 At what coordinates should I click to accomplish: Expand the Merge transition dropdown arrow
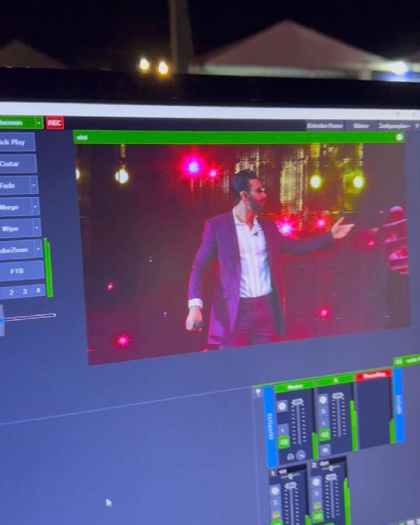(x=35, y=207)
